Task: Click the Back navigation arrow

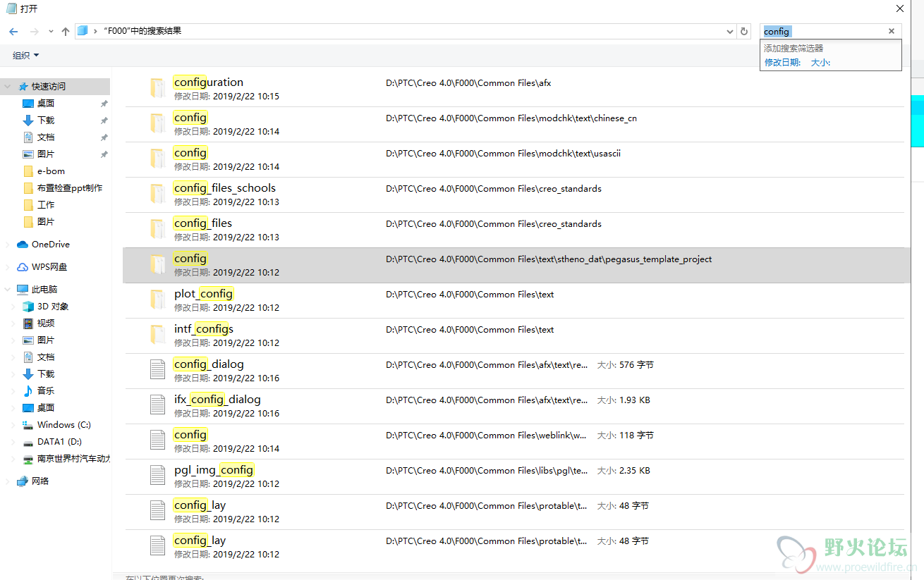Action: tap(13, 32)
